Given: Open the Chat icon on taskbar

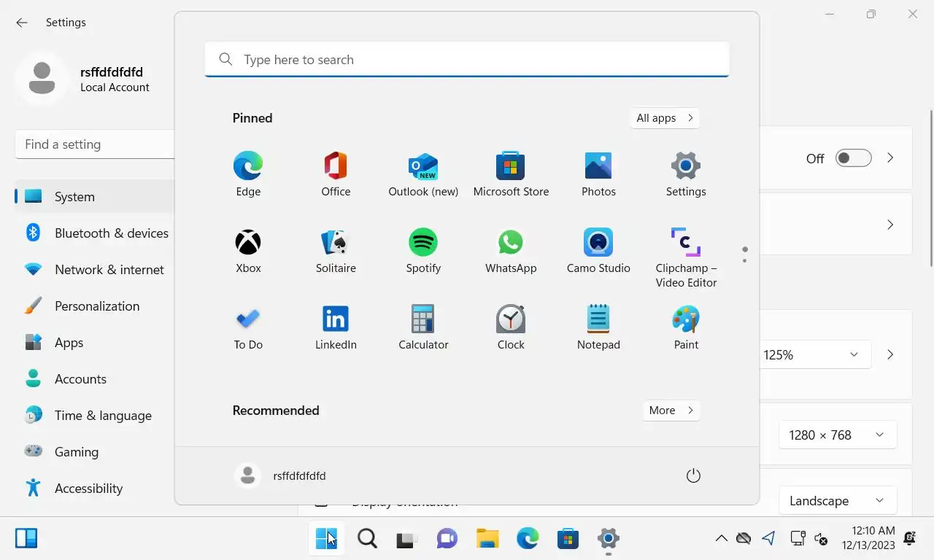Looking at the screenshot, I should (x=447, y=539).
